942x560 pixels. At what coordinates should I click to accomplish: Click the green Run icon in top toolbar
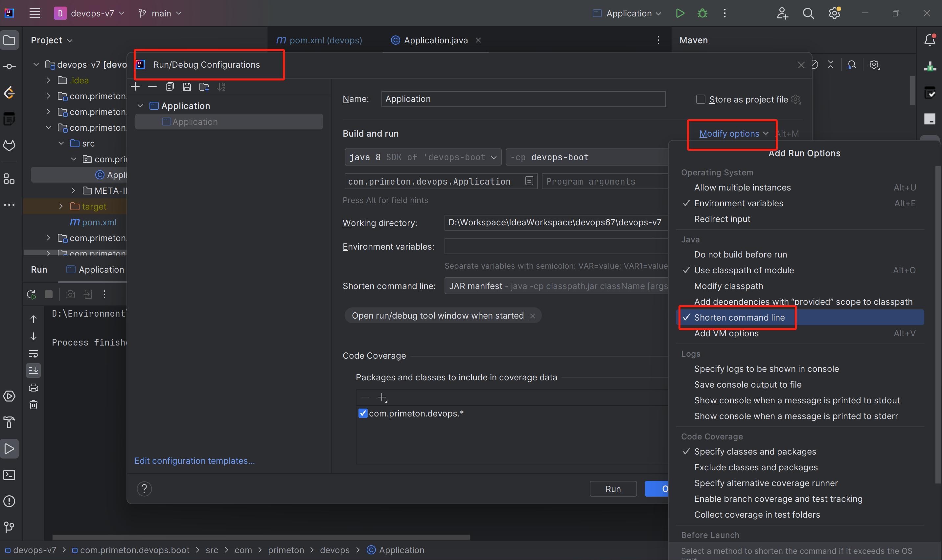[x=680, y=13]
